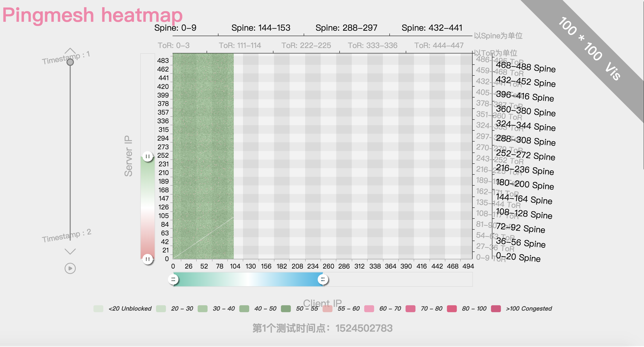Click the 396–416 Spine label
Image resolution: width=644 pixels, height=347 pixels.
coord(525,96)
